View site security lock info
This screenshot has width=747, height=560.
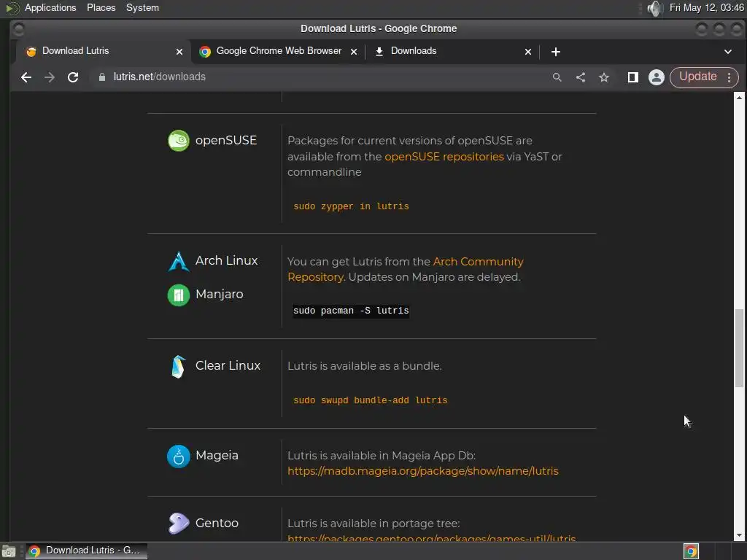[x=102, y=77]
